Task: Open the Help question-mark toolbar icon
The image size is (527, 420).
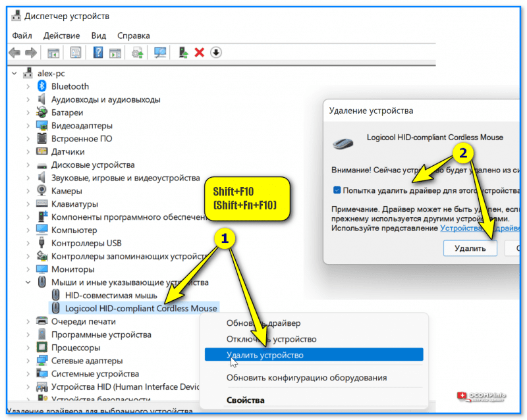Action: pyautogui.click(x=97, y=53)
